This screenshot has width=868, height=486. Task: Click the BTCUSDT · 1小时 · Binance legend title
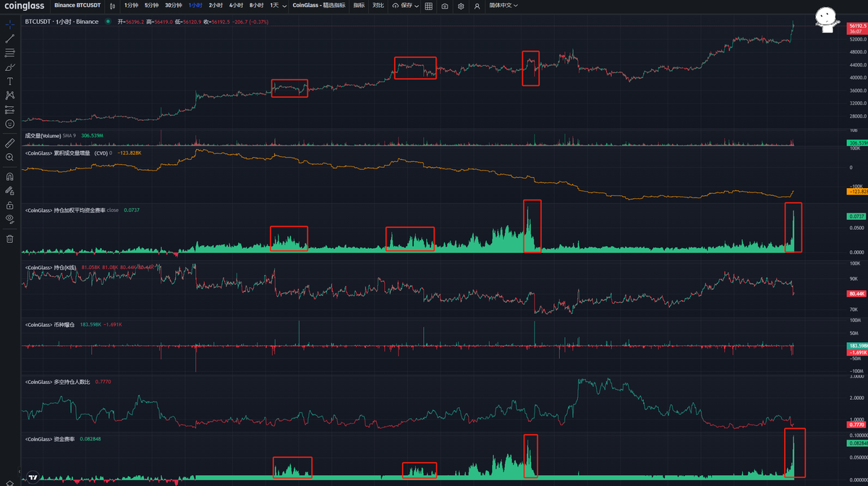pos(61,22)
